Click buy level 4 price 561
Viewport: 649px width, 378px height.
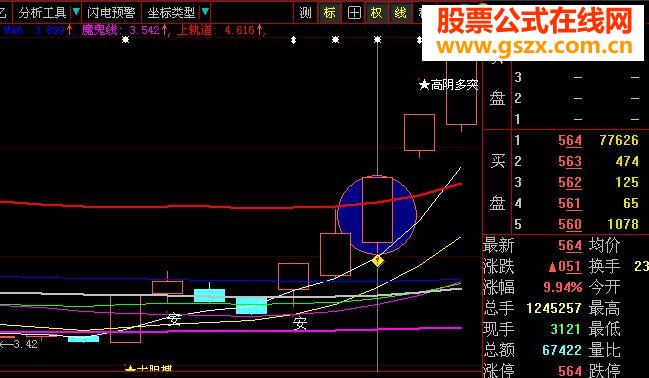[x=570, y=203]
